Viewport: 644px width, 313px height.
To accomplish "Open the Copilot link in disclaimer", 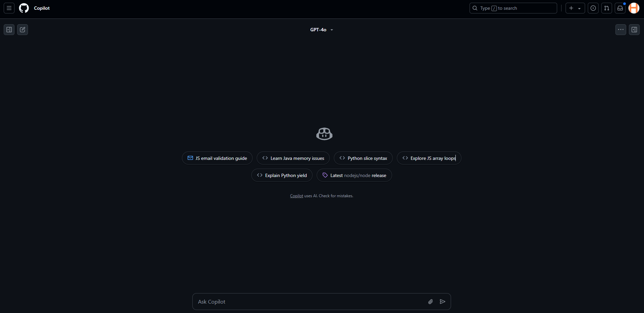I will pyautogui.click(x=296, y=196).
